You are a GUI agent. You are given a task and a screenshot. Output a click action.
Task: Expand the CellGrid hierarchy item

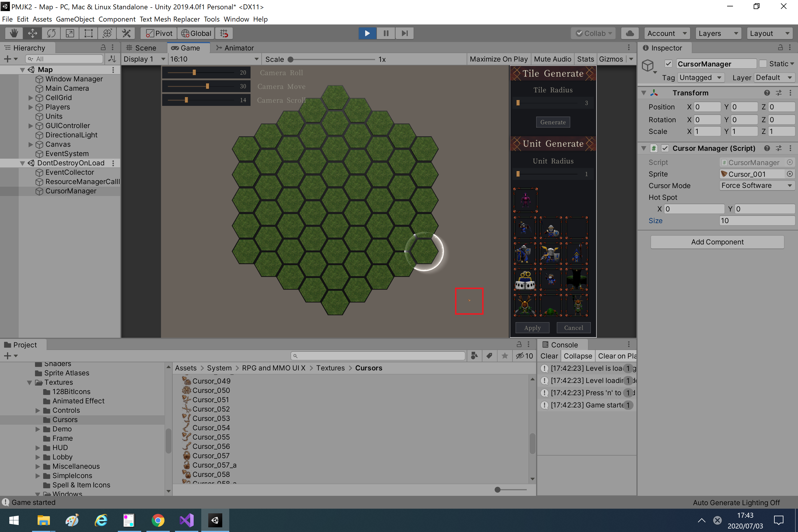tap(31, 98)
